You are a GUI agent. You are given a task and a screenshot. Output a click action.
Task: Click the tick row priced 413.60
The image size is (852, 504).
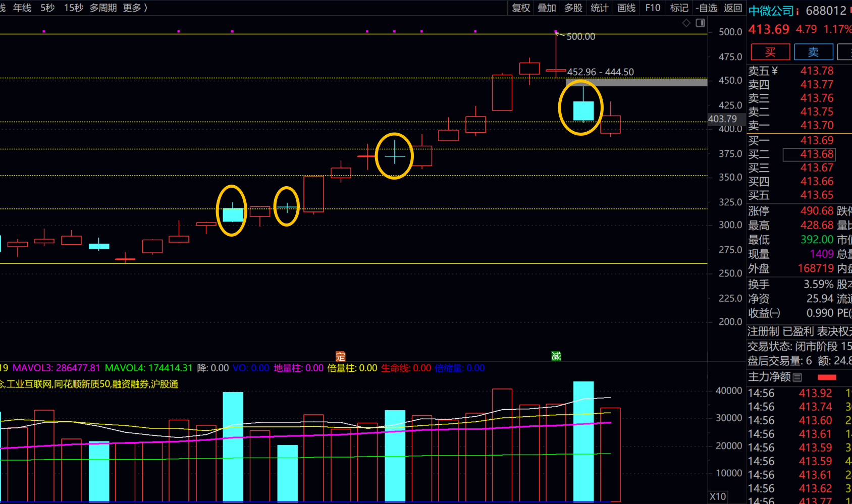[x=799, y=421]
